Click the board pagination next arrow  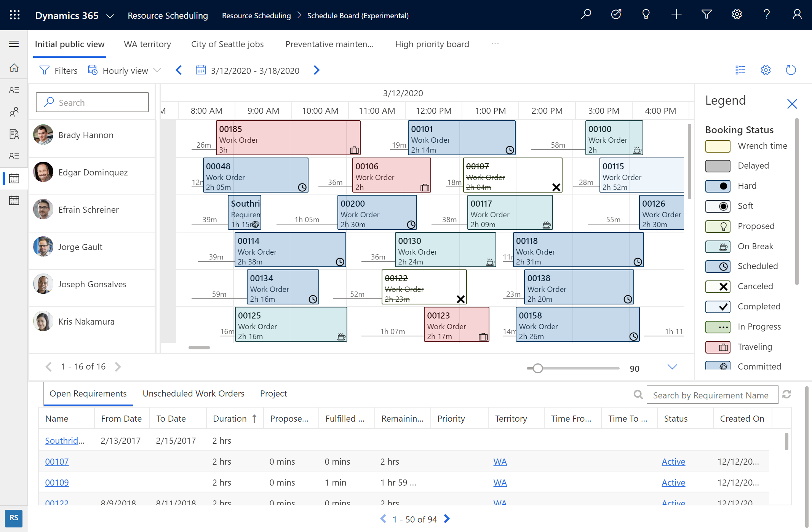[x=118, y=366]
